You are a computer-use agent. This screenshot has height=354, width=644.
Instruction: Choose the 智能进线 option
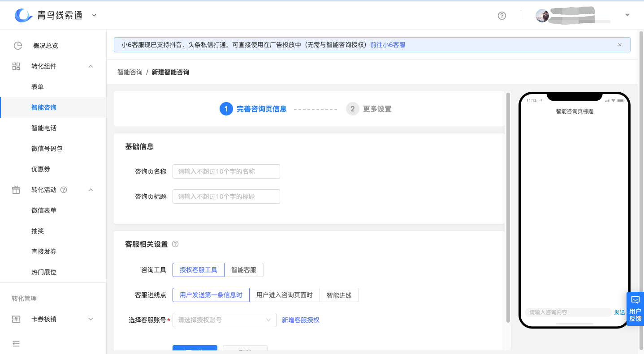click(x=339, y=295)
